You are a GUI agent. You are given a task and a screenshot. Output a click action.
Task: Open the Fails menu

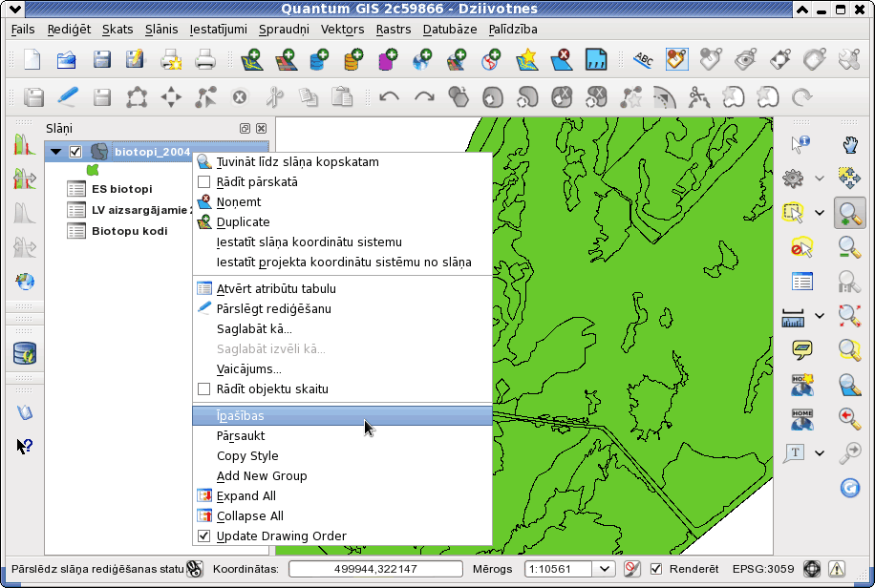(x=23, y=29)
